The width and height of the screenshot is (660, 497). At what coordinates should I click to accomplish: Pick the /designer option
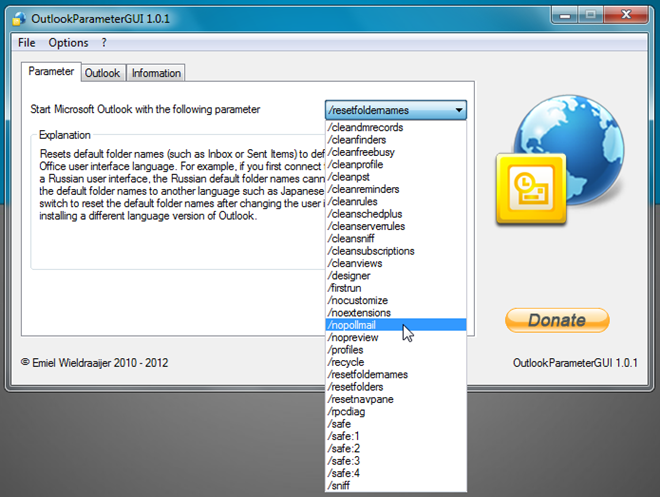pos(396,276)
